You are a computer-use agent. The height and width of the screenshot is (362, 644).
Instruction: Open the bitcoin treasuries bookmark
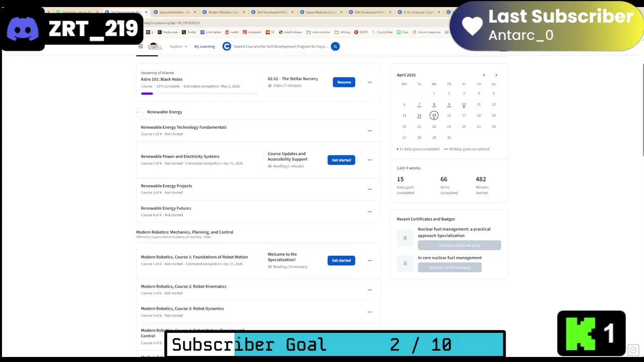(x=427, y=32)
